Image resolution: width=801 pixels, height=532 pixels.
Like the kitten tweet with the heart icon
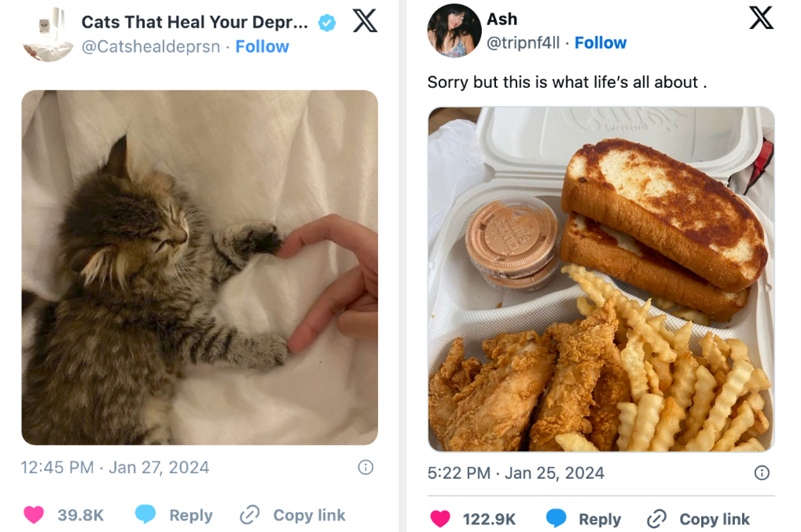pos(34,515)
